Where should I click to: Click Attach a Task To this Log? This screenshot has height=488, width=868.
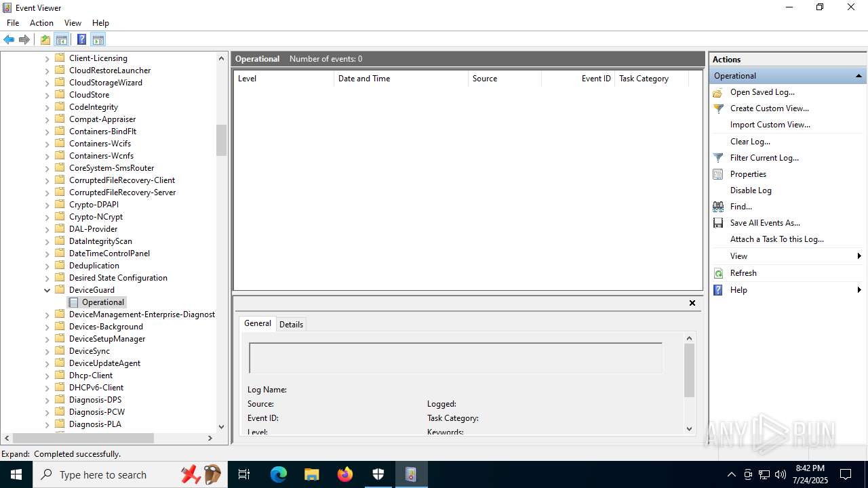coord(777,239)
